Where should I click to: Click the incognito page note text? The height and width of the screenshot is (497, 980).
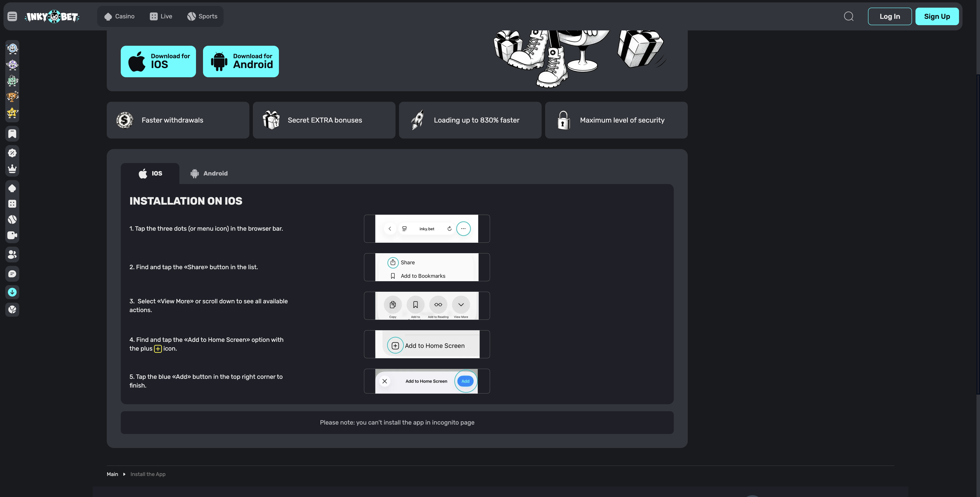point(397,422)
